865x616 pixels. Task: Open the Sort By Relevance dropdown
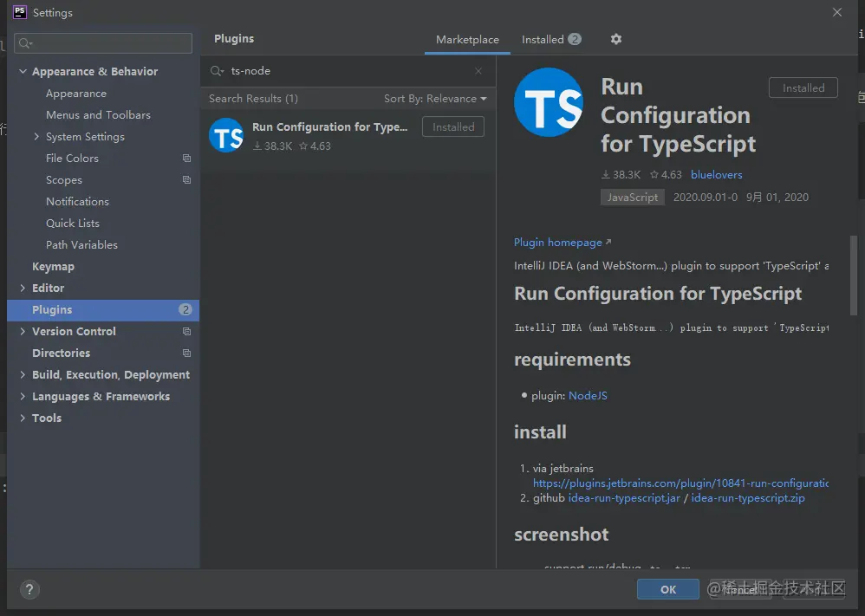click(x=435, y=98)
